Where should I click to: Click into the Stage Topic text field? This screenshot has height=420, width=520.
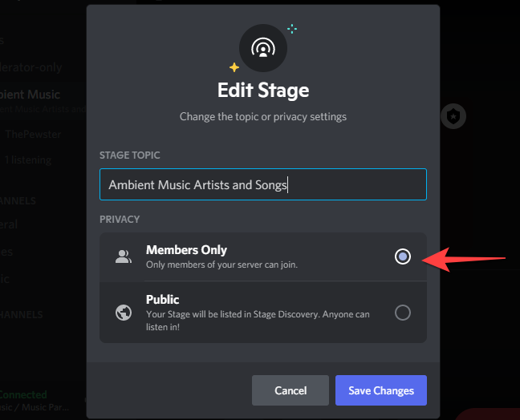pos(262,184)
